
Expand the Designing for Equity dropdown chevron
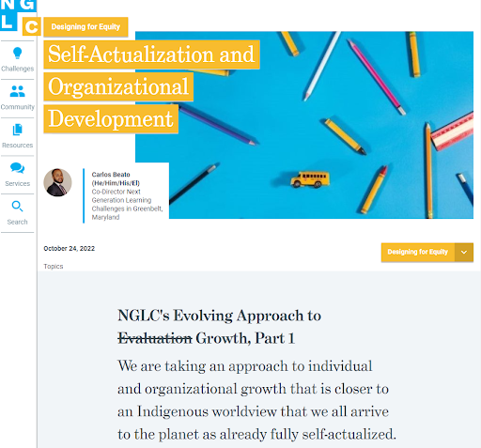pos(464,252)
